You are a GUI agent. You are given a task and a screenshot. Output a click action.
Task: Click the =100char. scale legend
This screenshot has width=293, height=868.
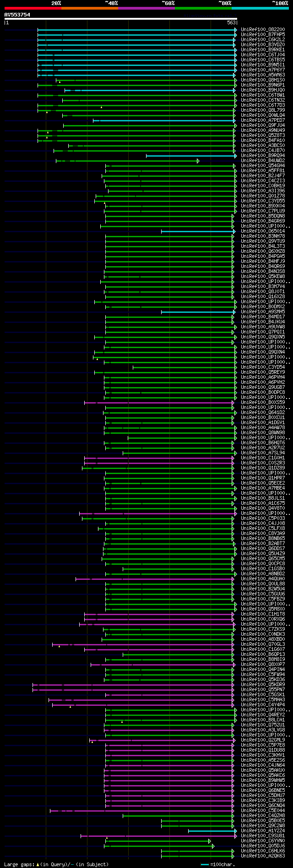click(217, 864)
